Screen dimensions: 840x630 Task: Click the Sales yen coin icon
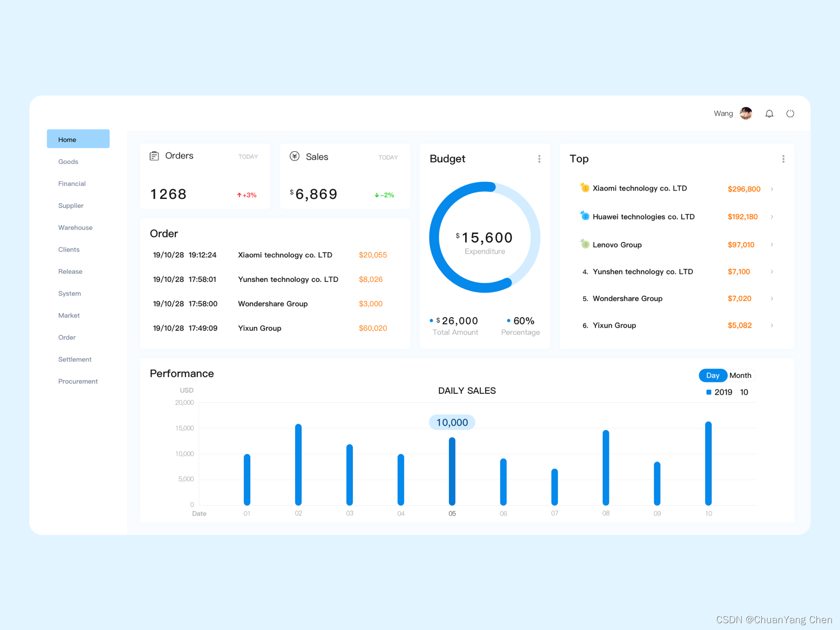pyautogui.click(x=295, y=156)
